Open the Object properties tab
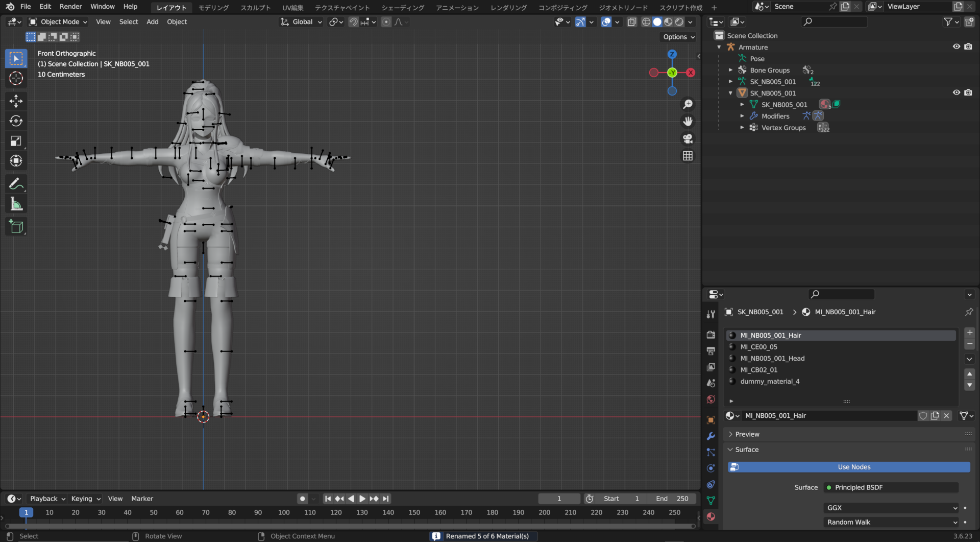 click(711, 420)
